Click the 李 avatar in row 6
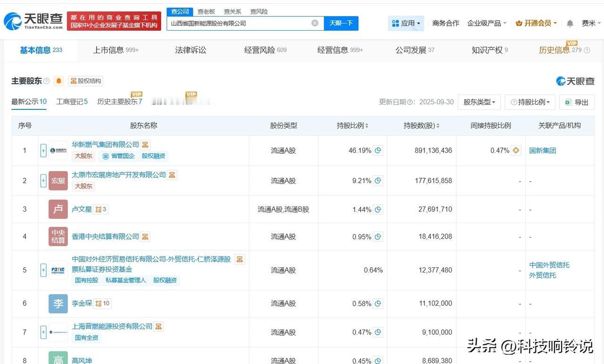Image resolution: width=604 pixels, height=364 pixels. (58, 304)
